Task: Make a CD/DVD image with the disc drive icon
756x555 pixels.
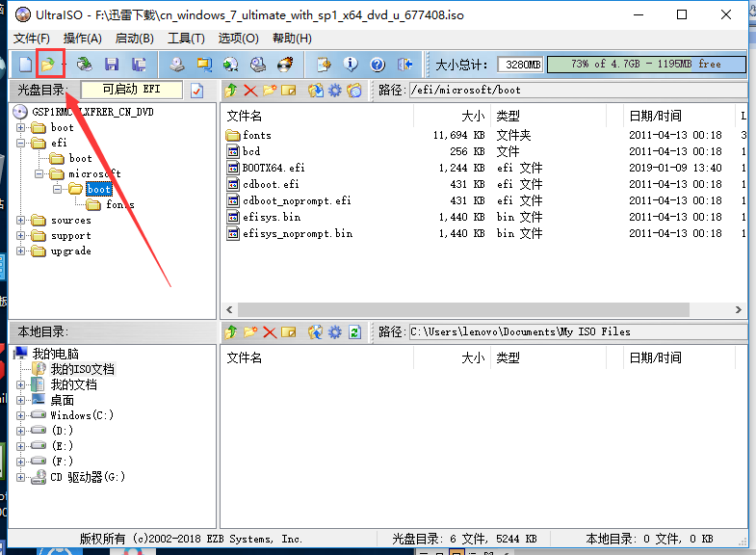Action: (177, 65)
